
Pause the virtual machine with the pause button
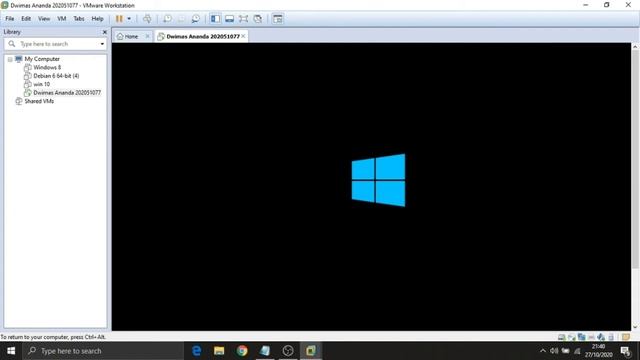[119, 19]
